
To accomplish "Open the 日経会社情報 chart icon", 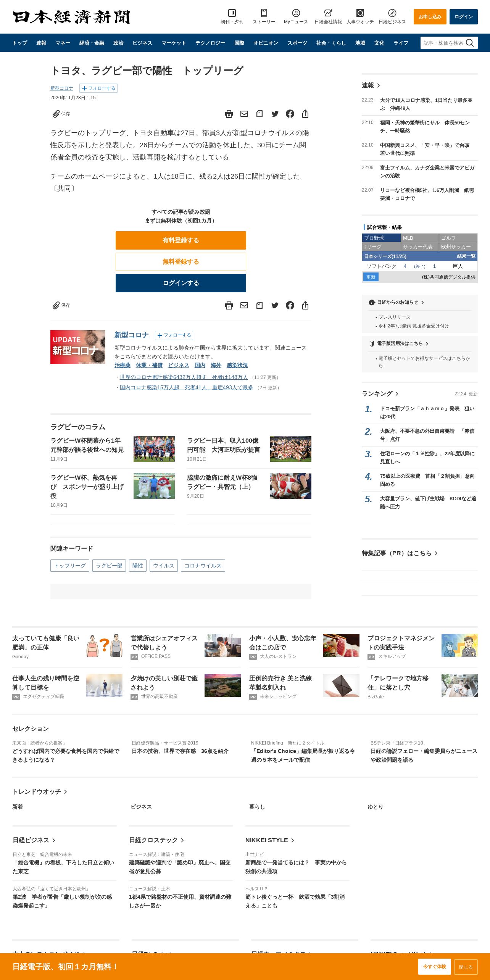I will [x=328, y=13].
